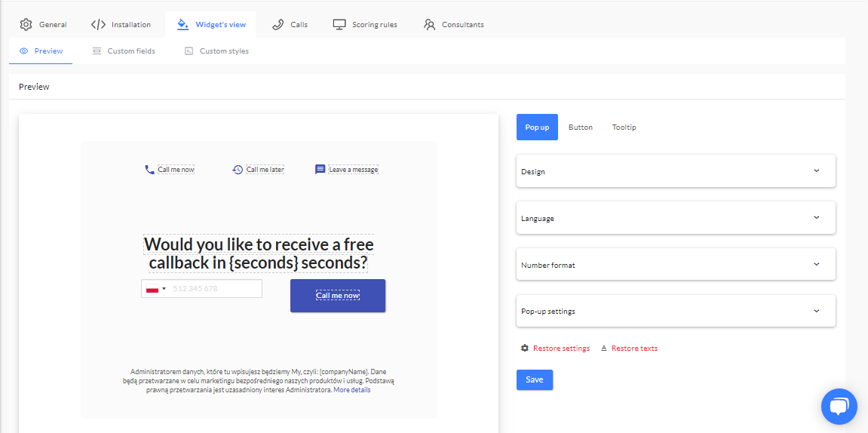
Task: Open the Poland flag country dropdown
Action: click(156, 289)
